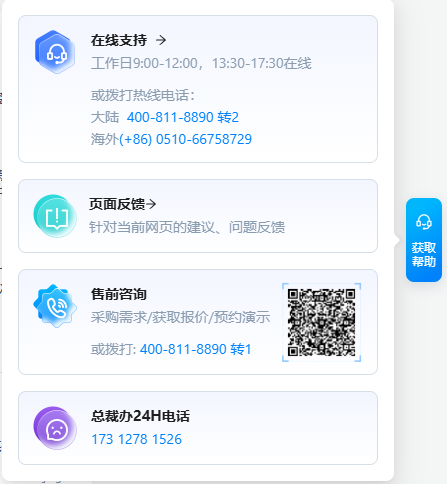Click the pre-sales phone badge icon

[55, 306]
